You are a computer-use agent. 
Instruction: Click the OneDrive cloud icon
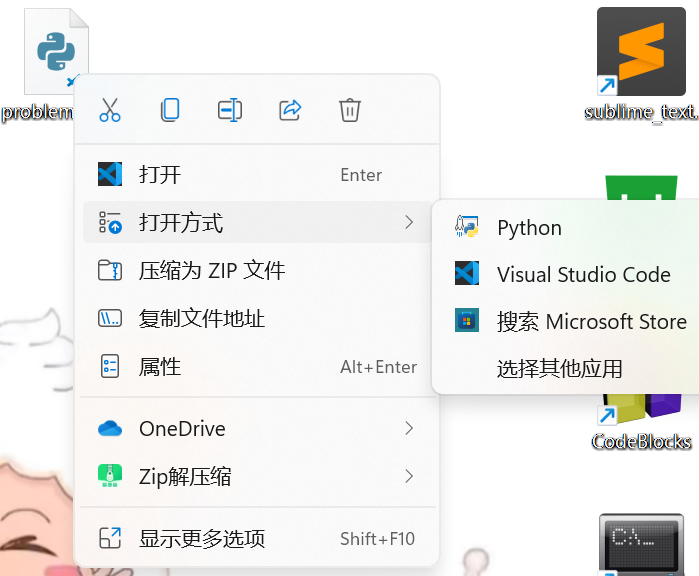[110, 428]
